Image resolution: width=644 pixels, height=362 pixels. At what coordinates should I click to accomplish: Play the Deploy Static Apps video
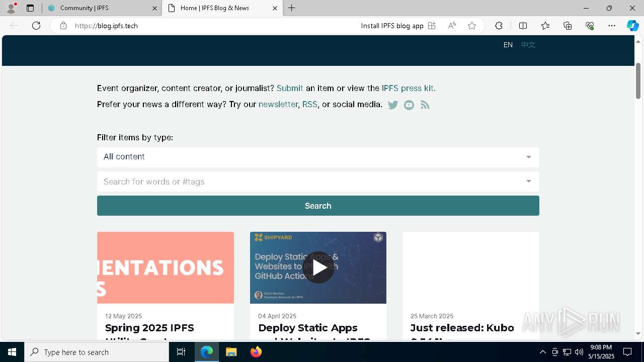pyautogui.click(x=318, y=267)
